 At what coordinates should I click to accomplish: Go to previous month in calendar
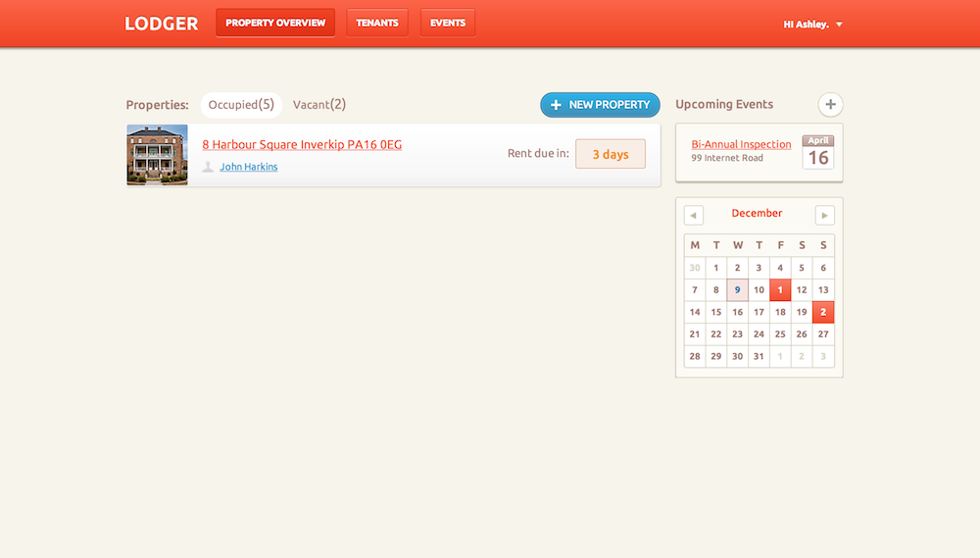coord(694,215)
